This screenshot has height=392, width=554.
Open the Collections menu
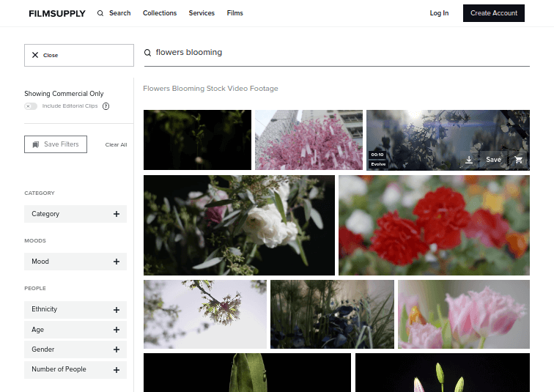pos(160,13)
